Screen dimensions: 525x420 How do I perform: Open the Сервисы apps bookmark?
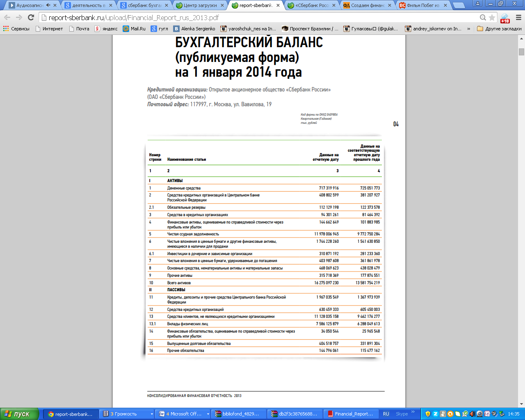[x=16, y=29]
